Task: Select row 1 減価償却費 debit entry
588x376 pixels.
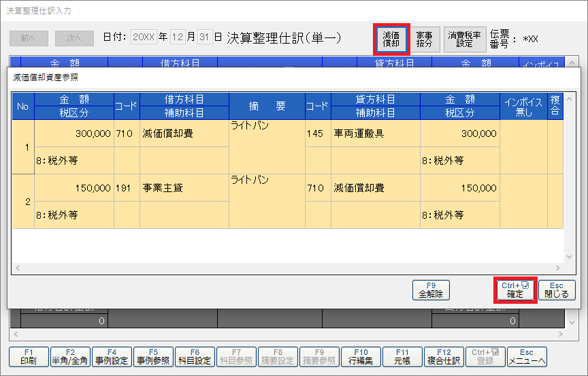Action: [167, 134]
